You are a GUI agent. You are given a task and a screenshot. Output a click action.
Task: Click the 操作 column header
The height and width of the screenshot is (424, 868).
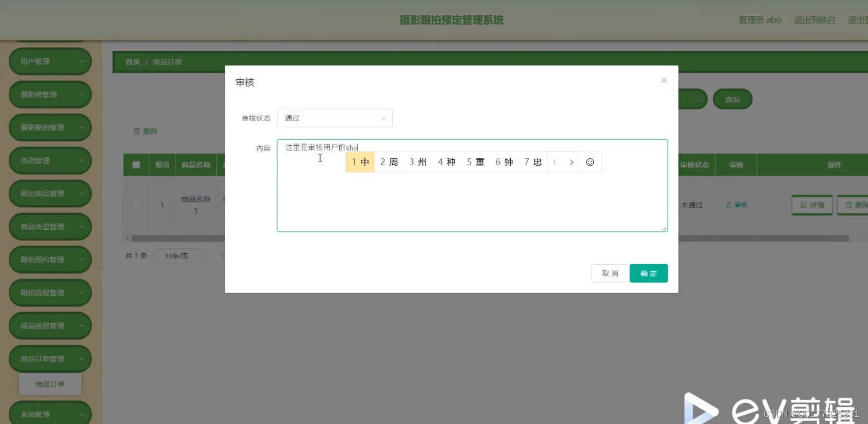(835, 165)
